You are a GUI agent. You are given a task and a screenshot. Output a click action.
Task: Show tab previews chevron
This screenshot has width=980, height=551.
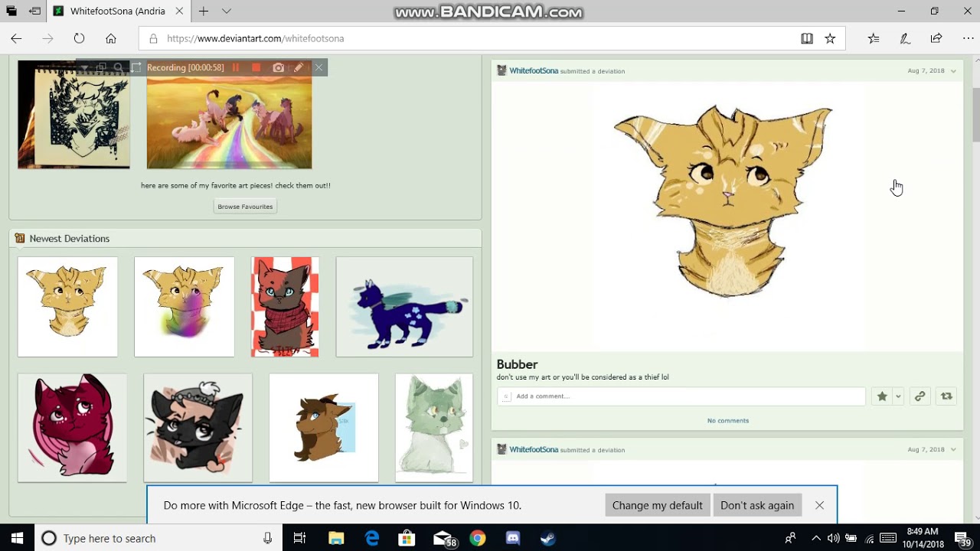point(227,11)
